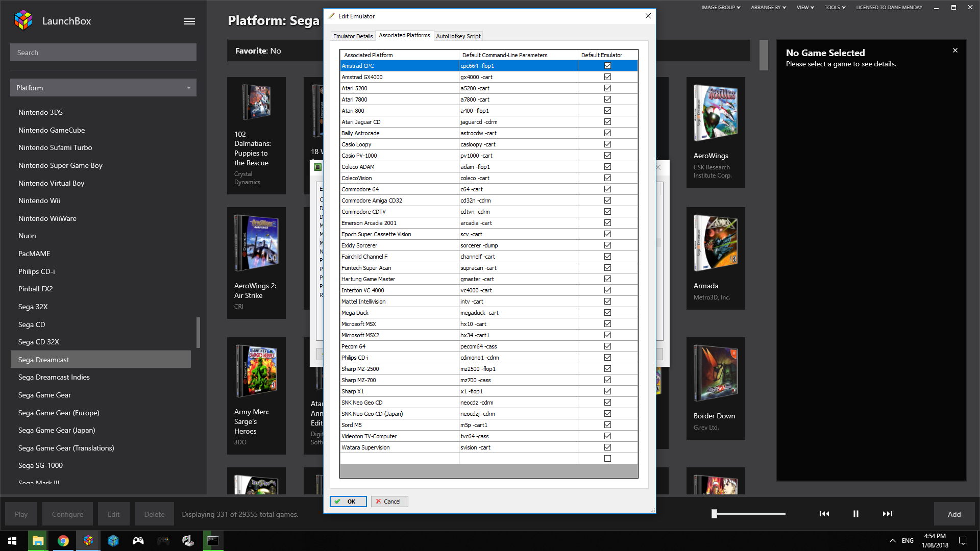
Task: Click the Add button
Action: point(954,514)
